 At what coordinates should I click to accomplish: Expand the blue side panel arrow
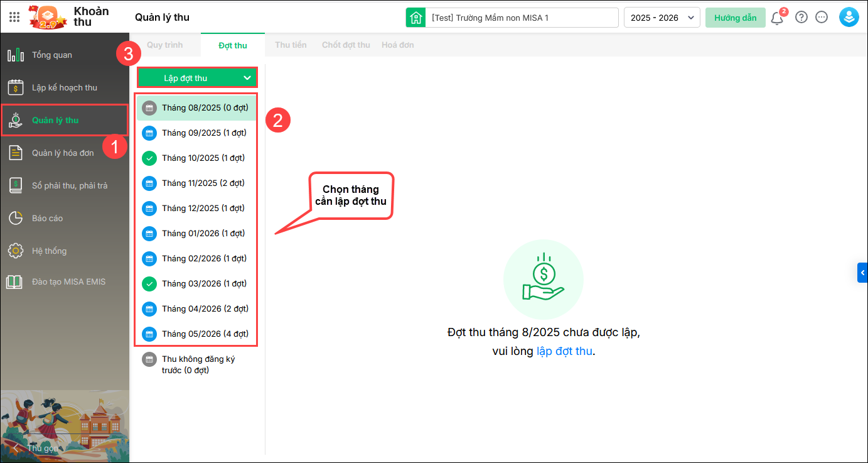863,273
